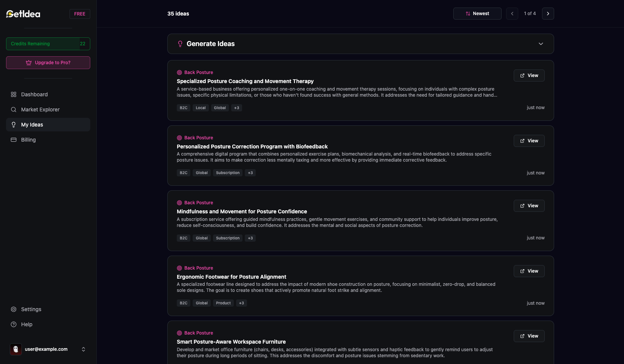Select Billing from the sidebar navigation
Viewport: 624px width, 364px height.
pyautogui.click(x=28, y=140)
